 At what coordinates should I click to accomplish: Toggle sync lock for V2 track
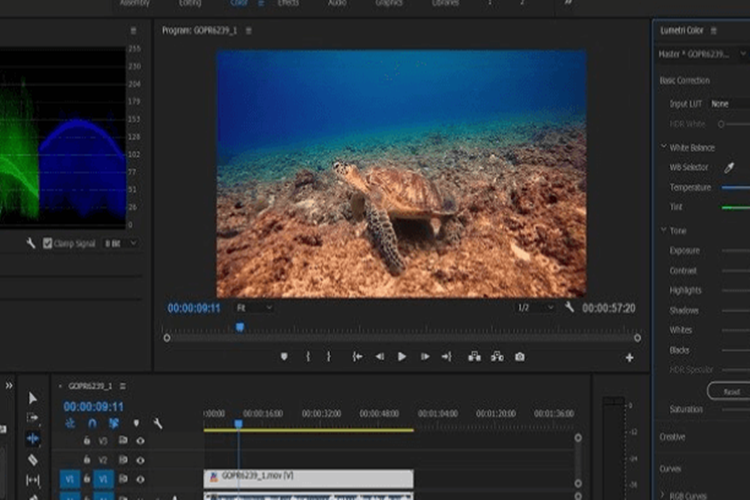point(123,460)
